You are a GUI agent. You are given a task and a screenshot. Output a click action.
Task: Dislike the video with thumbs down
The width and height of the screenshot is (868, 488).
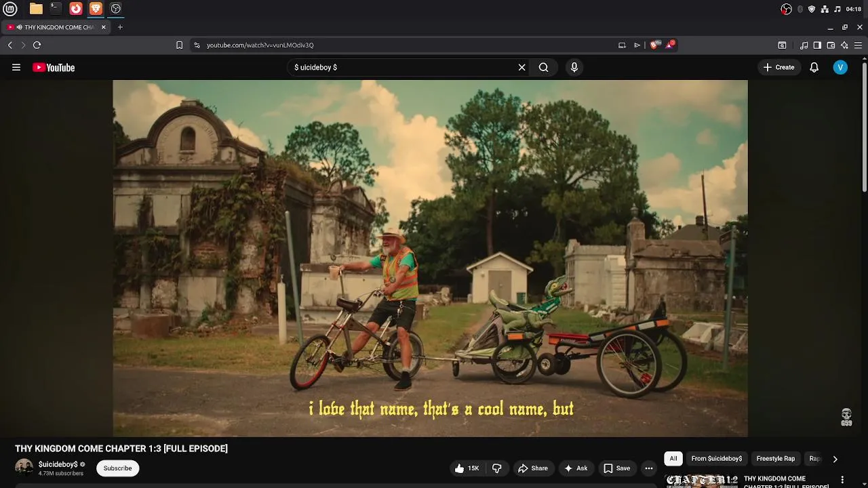click(496, 468)
